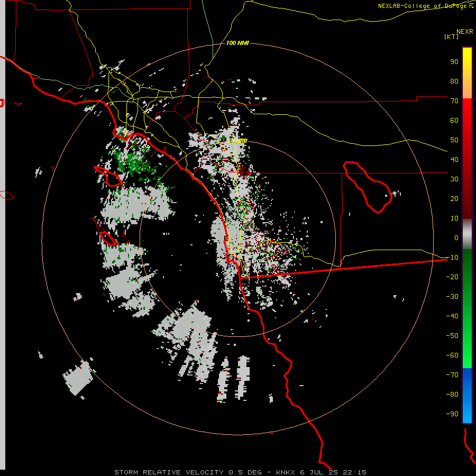The height and width of the screenshot is (476, 476).
Task: Select the -20 kt scale value
Action: coord(452,277)
